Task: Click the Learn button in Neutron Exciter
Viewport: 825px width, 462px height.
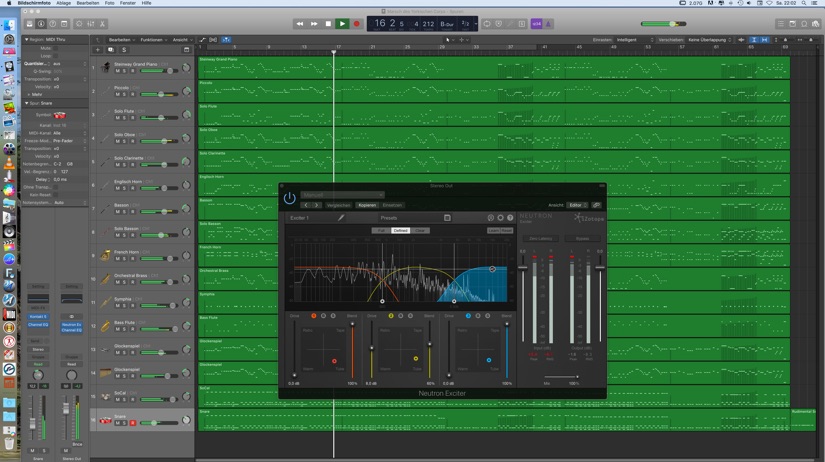Action: [x=493, y=230]
